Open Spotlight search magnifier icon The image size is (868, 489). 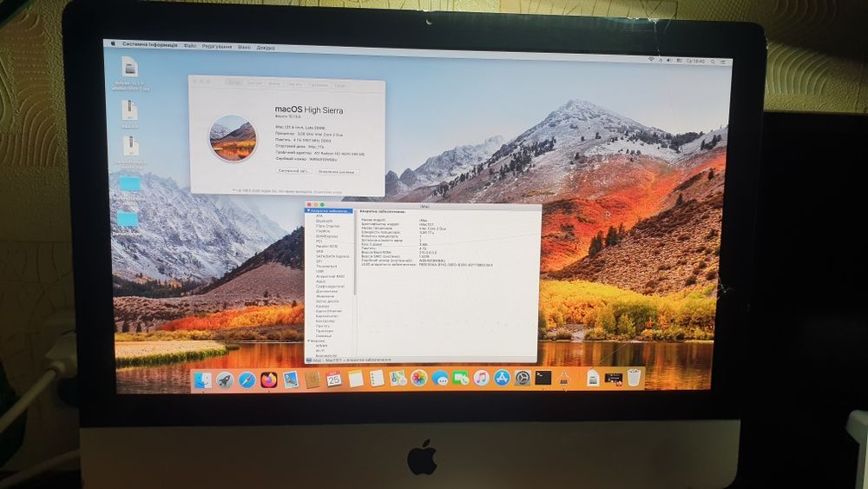pyautogui.click(x=713, y=62)
